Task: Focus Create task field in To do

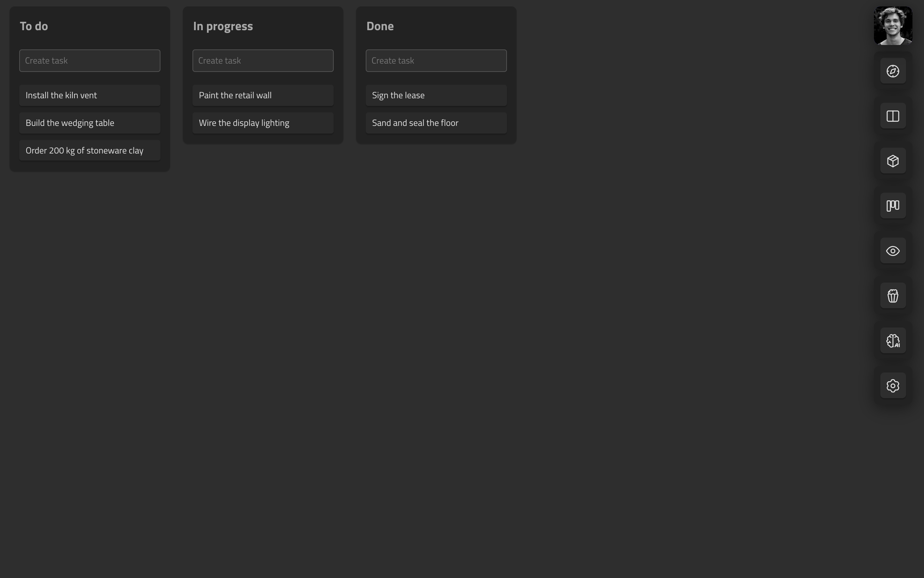Action: point(90,61)
